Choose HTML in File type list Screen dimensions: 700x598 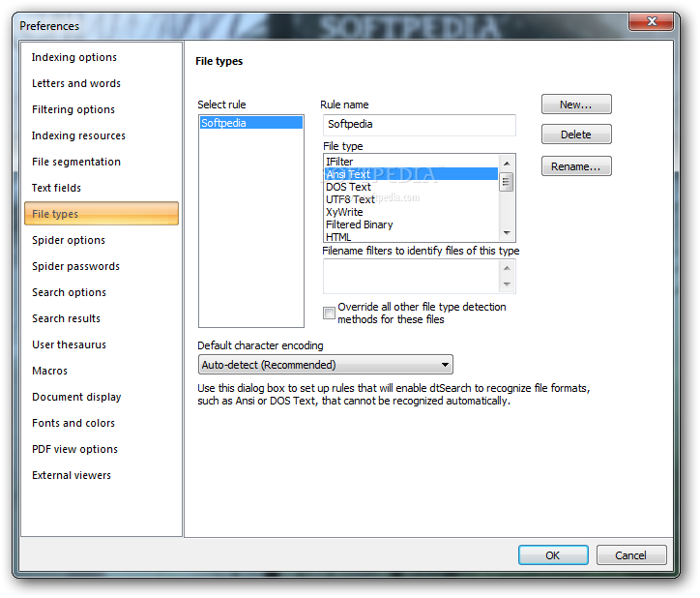click(x=411, y=236)
